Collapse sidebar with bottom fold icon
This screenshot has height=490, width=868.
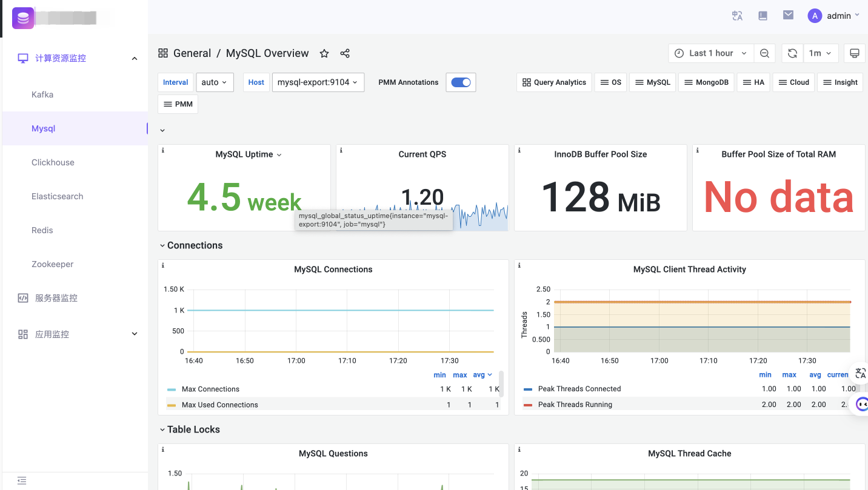tap(22, 481)
